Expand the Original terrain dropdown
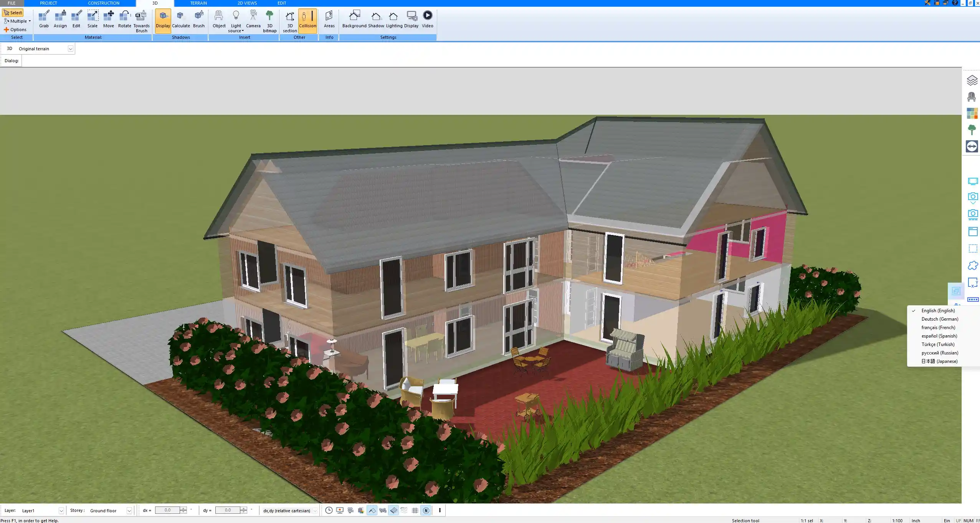Image resolution: width=980 pixels, height=523 pixels. click(70, 49)
